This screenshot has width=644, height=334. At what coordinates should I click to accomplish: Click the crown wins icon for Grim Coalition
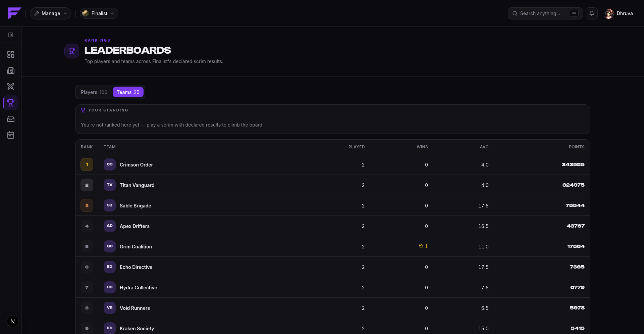click(x=421, y=246)
